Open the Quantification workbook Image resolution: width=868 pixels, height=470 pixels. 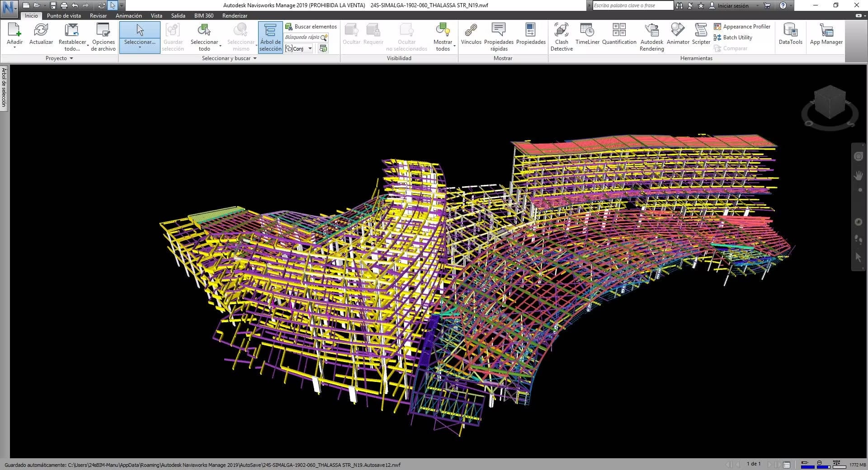(x=619, y=34)
